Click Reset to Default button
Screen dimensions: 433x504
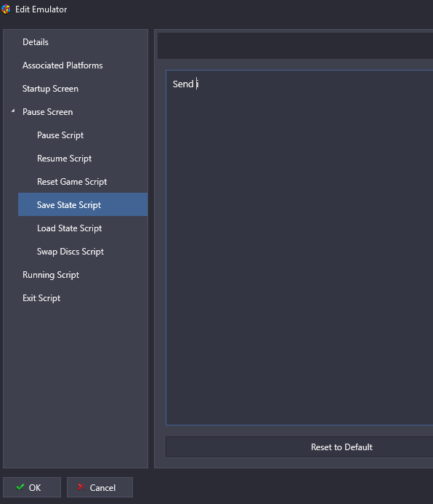point(299,447)
